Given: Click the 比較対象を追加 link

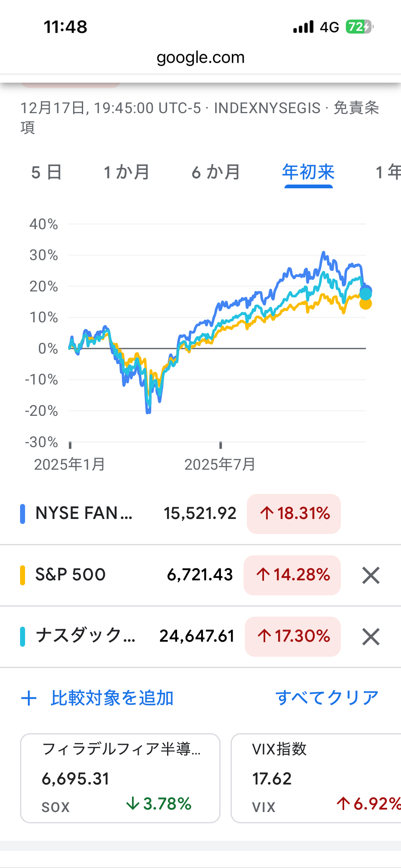Looking at the screenshot, I should click(112, 698).
